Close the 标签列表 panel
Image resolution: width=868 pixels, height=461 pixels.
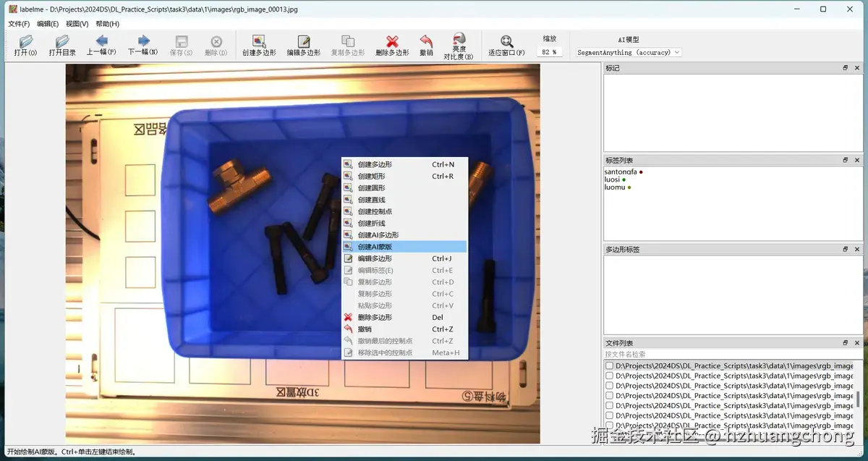click(857, 160)
